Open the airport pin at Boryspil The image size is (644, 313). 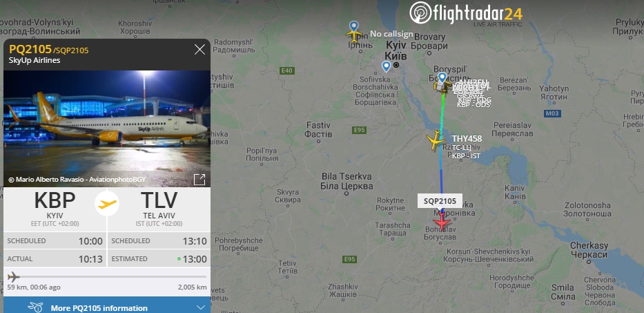coord(442,78)
